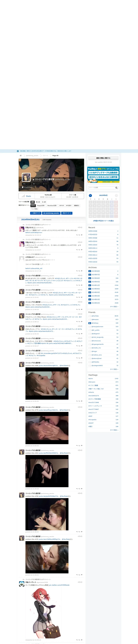This screenshot has height=644, width=138.
Task: Show all Archives via すべて表示
Action: pos(114,307)
